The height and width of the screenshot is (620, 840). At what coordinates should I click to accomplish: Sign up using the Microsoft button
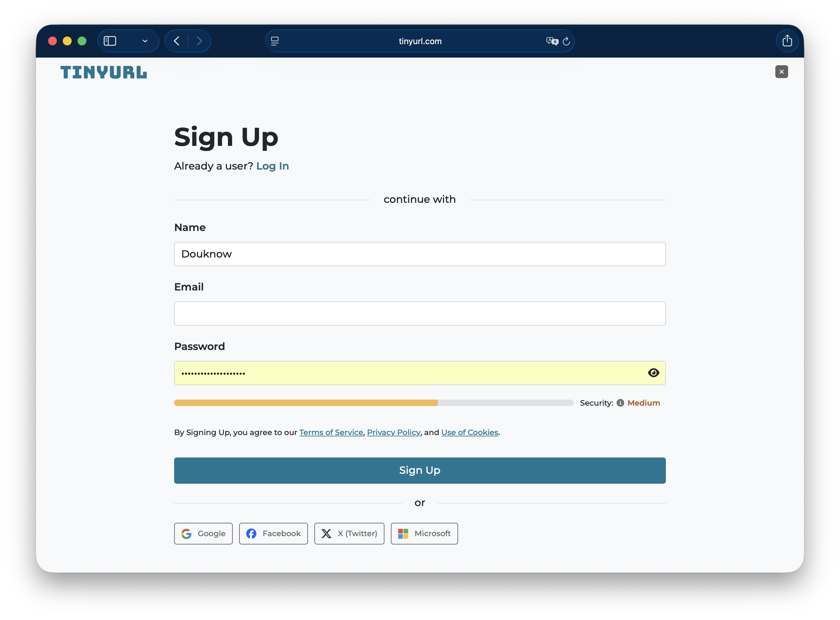click(x=424, y=533)
